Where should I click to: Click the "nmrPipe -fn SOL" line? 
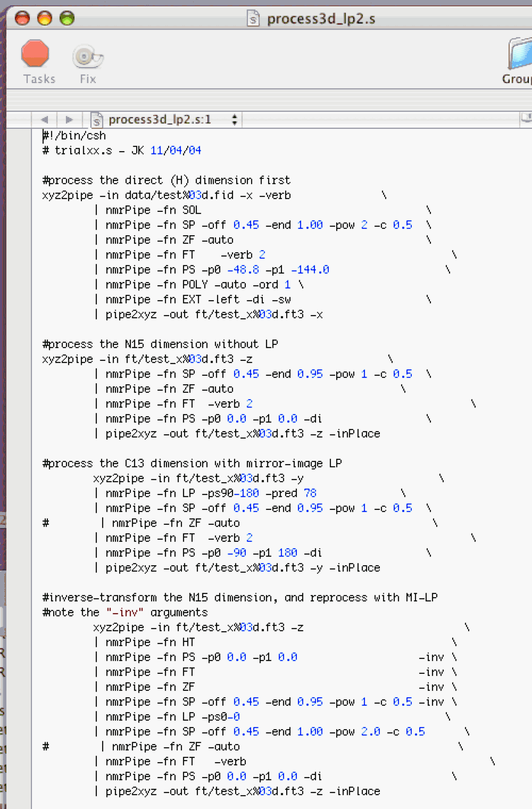(153, 210)
